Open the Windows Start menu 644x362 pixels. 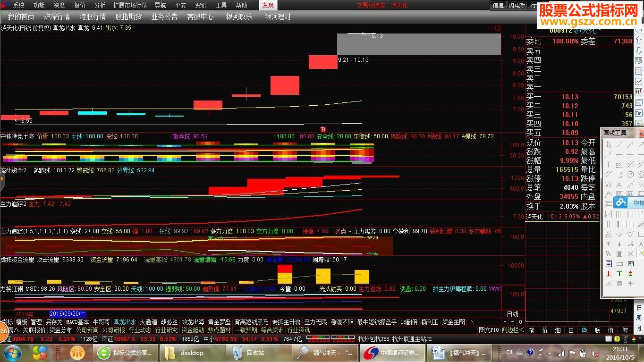[12, 353]
